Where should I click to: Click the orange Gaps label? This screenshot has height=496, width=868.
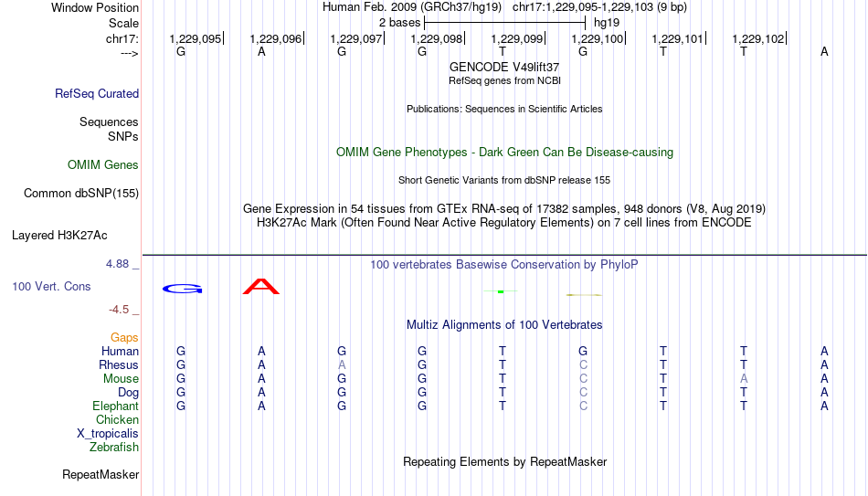(x=124, y=338)
